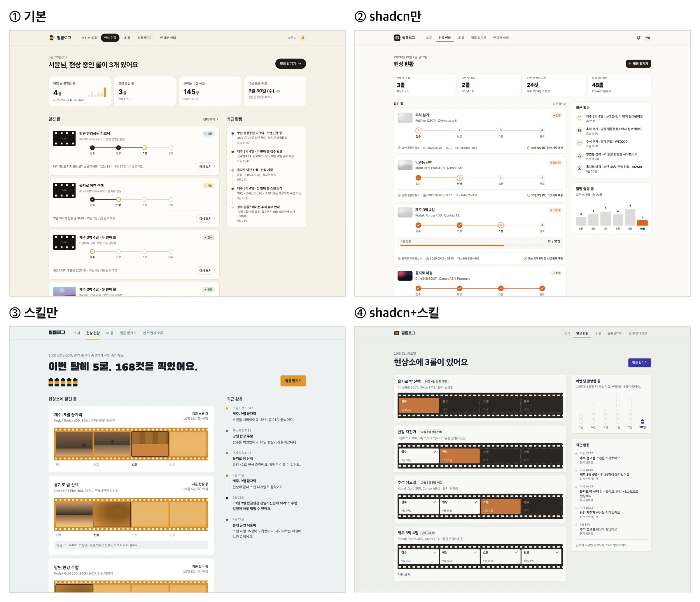Click the step 1 접수 circle on 추석 본가 card

tap(418, 130)
